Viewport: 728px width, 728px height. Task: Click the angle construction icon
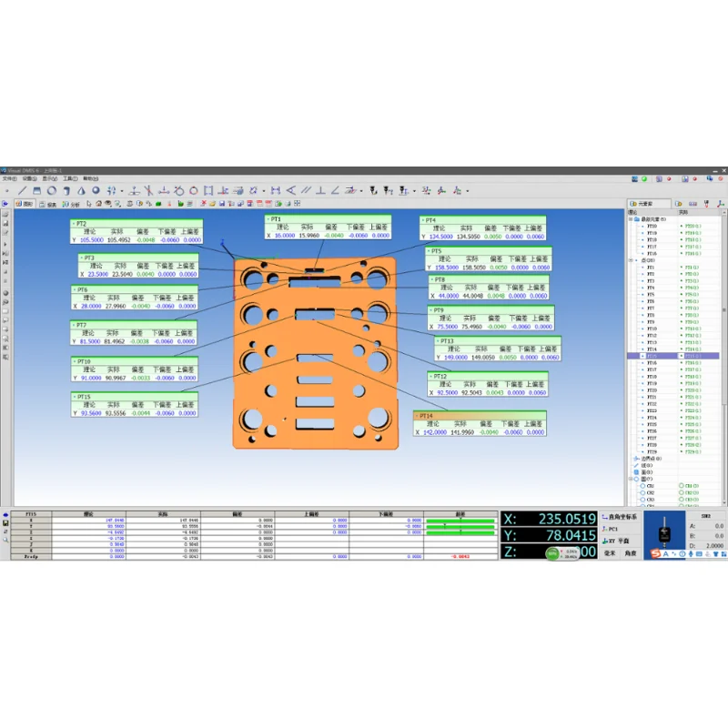click(x=291, y=190)
